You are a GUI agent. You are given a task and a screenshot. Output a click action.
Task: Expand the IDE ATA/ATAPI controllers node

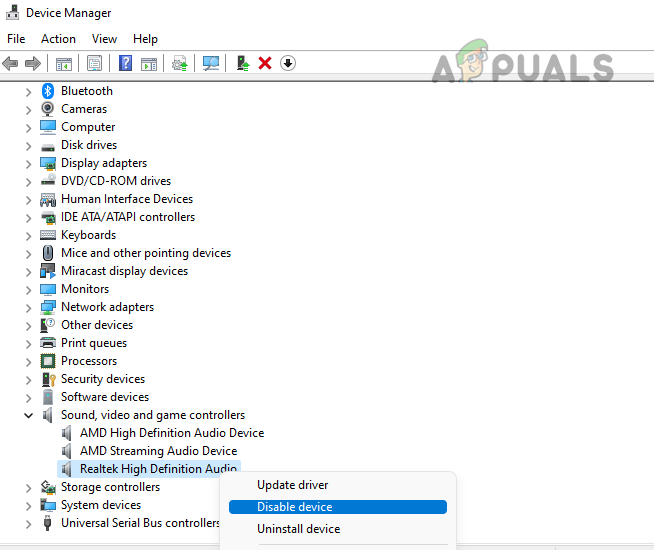28,218
